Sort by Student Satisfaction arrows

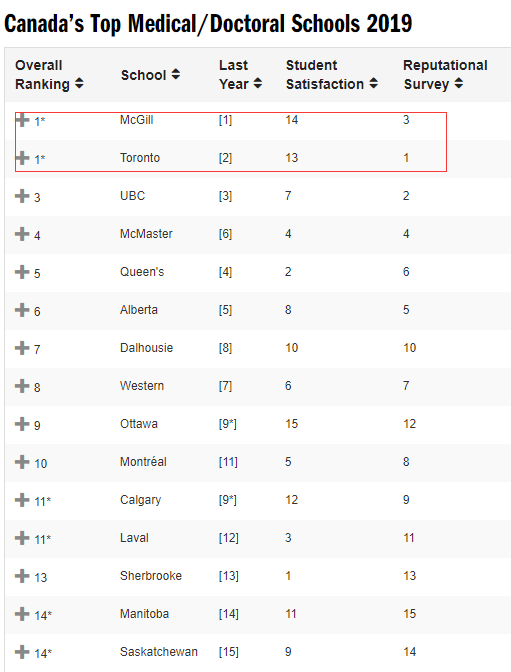(373, 83)
